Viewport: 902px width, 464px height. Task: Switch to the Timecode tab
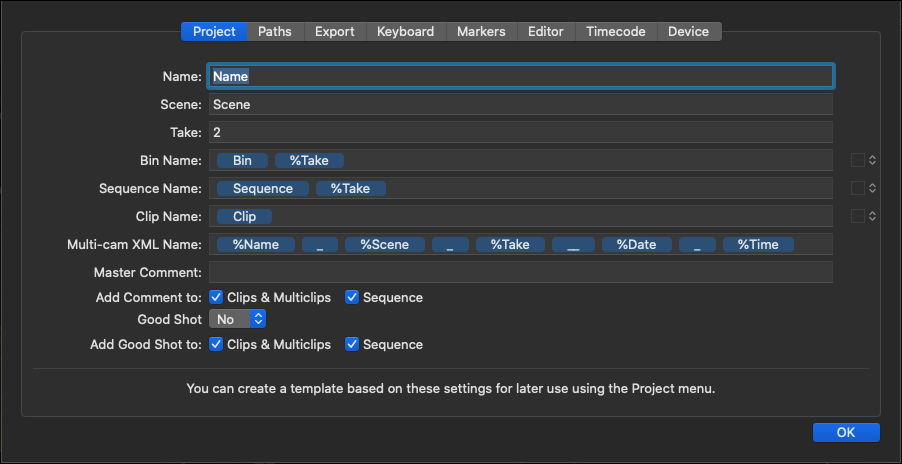click(616, 32)
